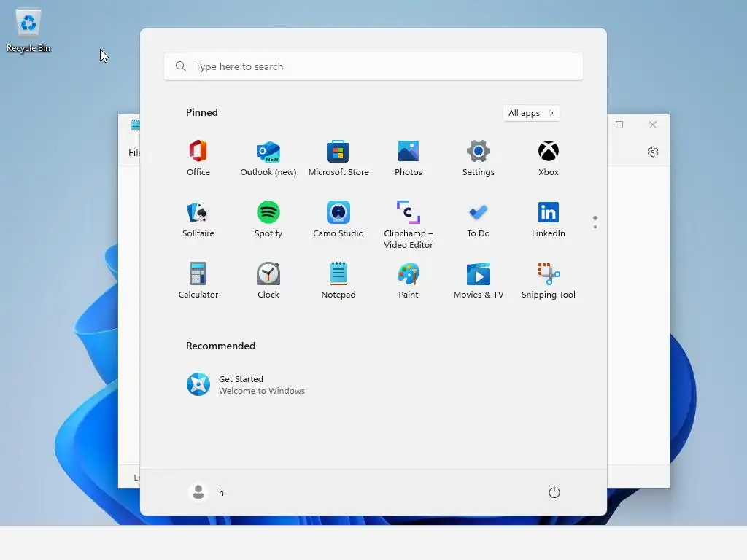Close the Notepad window behind
Screen dimensions: 747x560
[x=653, y=125]
